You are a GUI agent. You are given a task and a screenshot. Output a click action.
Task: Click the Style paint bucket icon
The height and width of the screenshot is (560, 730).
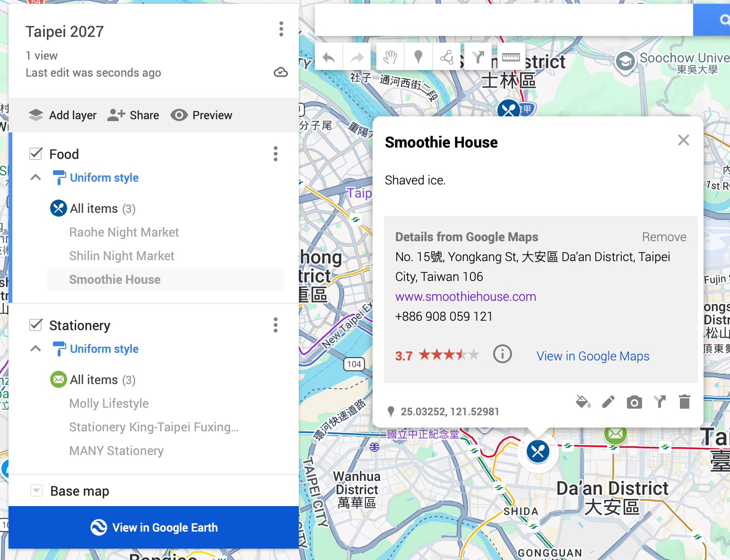pos(583,402)
